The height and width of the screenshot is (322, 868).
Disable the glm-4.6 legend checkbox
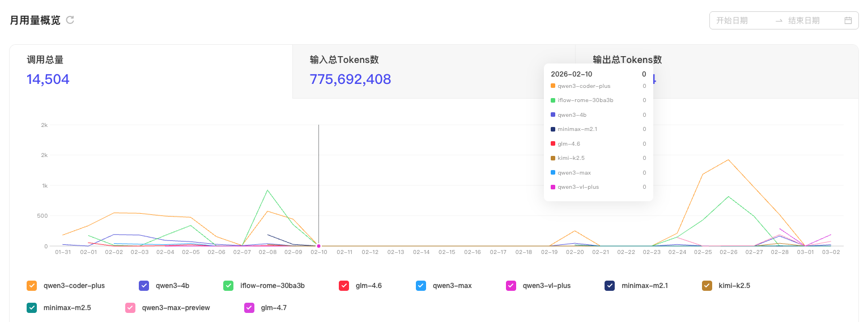tap(343, 286)
